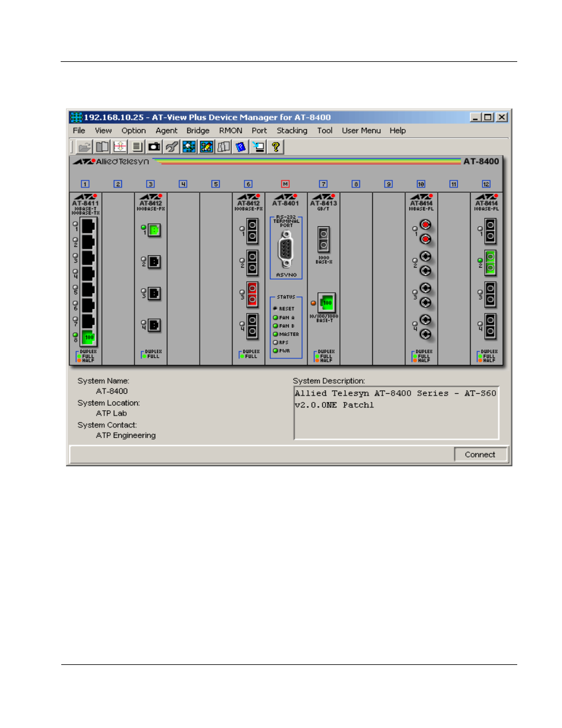The height and width of the screenshot is (728, 562).
Task: Click the Allied Telesyn logo
Action: pos(111,162)
